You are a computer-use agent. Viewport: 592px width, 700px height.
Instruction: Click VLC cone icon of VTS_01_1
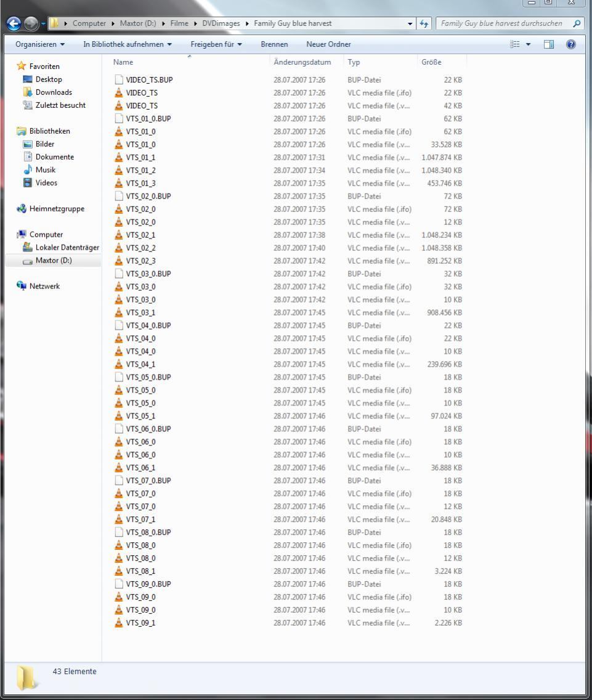point(118,157)
